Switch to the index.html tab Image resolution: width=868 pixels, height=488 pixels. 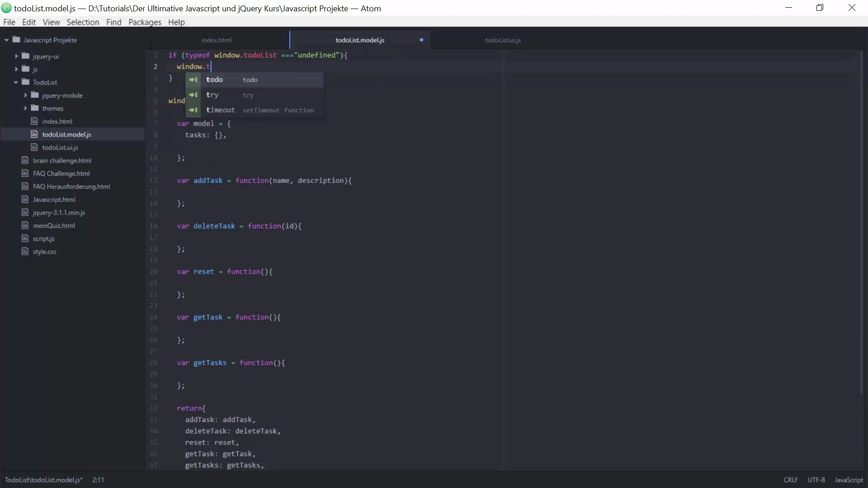pos(217,40)
